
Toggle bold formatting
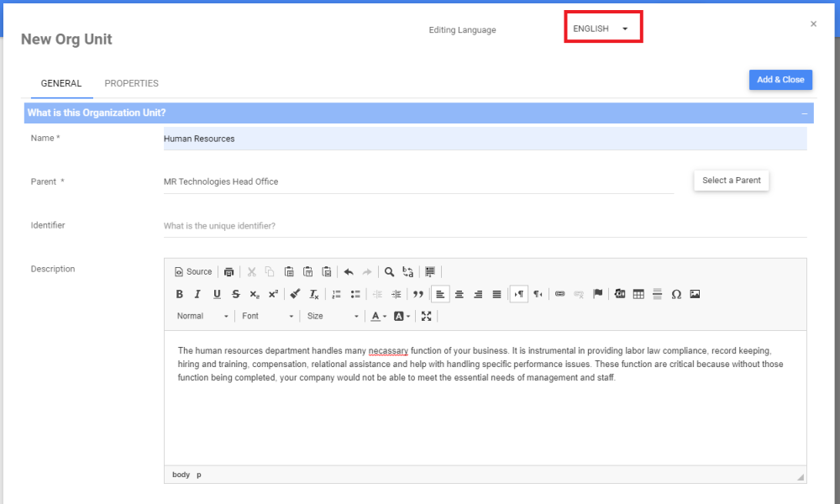[180, 294]
